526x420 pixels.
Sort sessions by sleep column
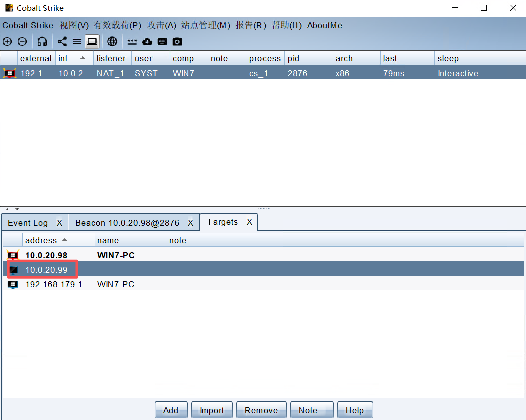[480, 58]
